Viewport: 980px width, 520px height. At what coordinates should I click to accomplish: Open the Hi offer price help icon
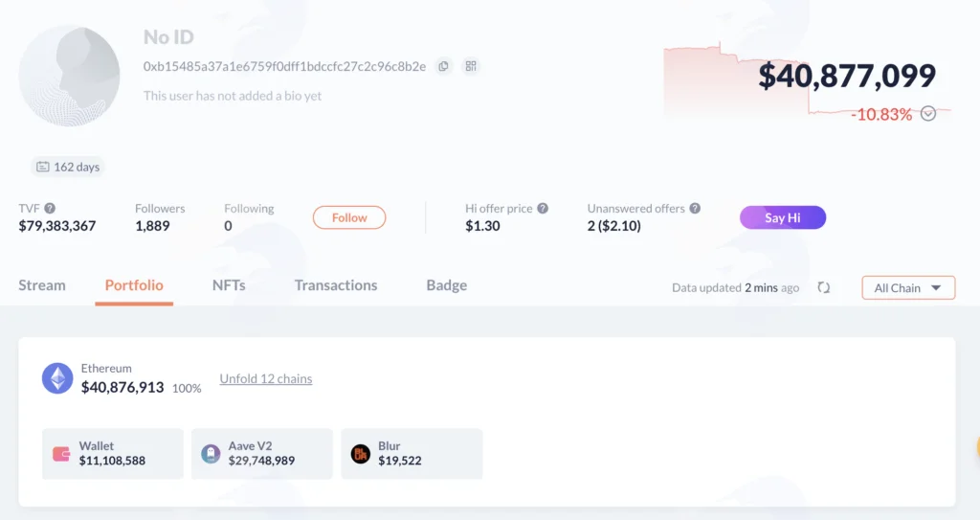543,209
